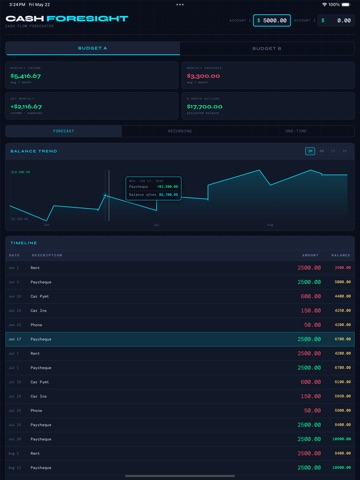
Task: Click the highlighted data point on chart
Action: [x=105, y=195]
